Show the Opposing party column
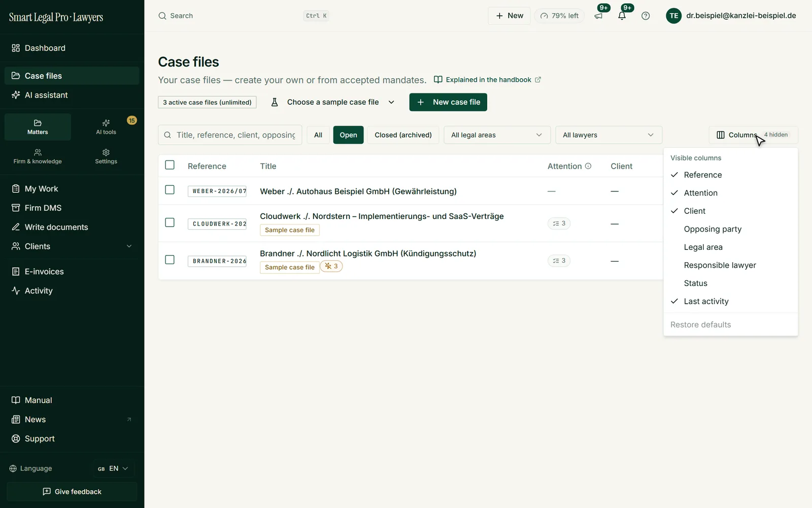 pyautogui.click(x=731, y=229)
